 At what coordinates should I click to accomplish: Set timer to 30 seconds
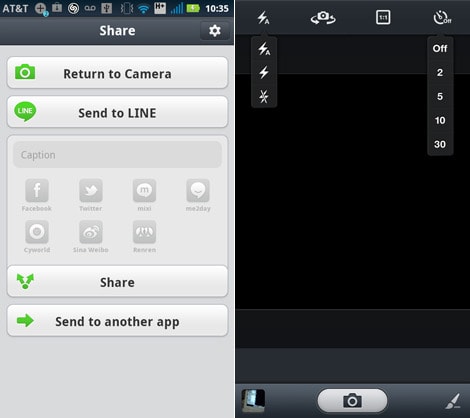440,144
